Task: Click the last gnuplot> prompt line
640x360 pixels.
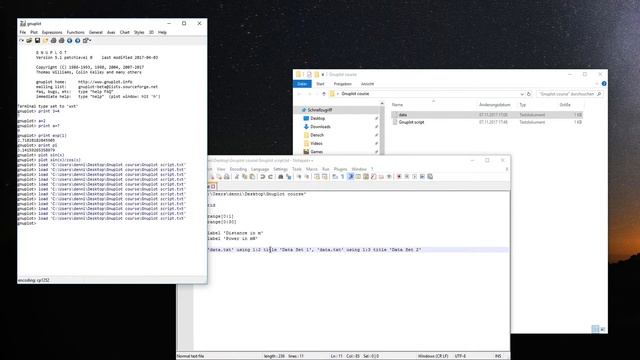Action: pyautogui.click(x=27, y=223)
